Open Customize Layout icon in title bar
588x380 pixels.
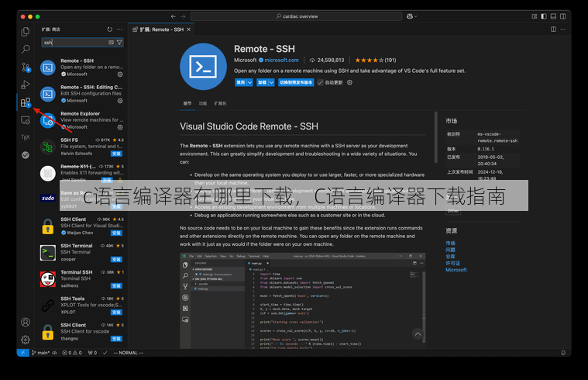535,16
